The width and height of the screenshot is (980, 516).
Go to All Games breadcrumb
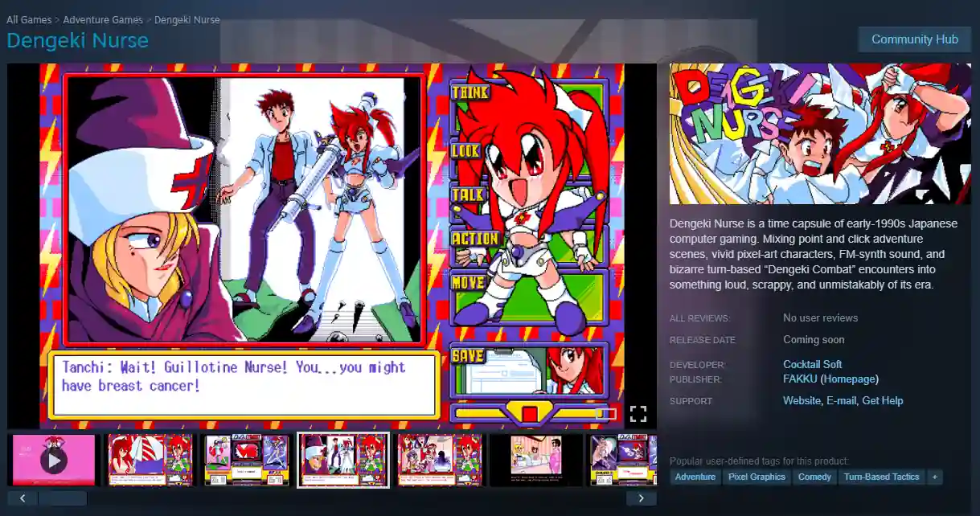[29, 19]
